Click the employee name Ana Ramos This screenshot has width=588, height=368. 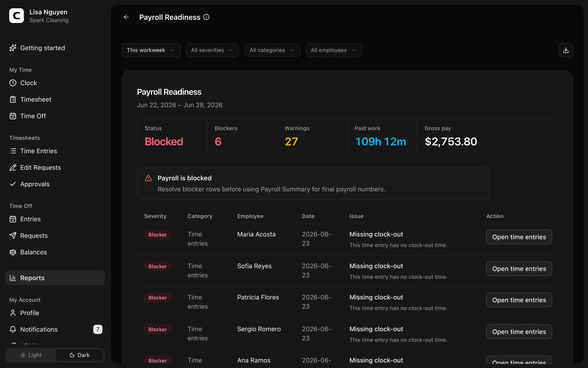coord(254,360)
